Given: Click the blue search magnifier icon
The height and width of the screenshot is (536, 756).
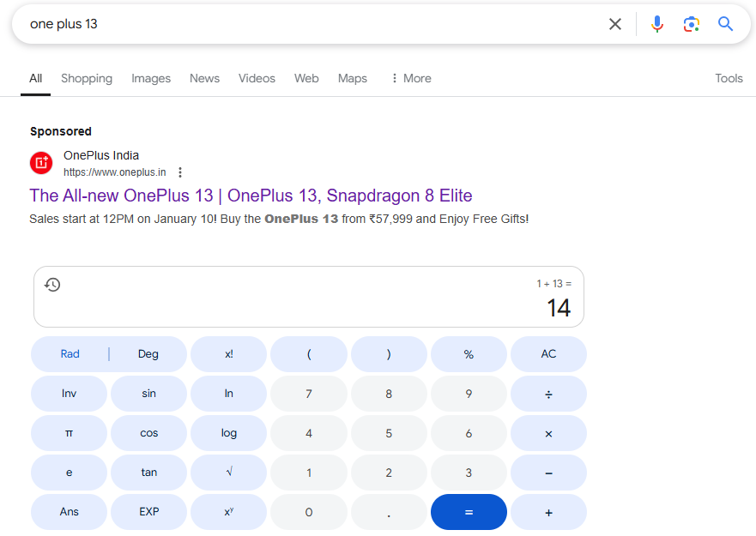Looking at the screenshot, I should click(725, 24).
